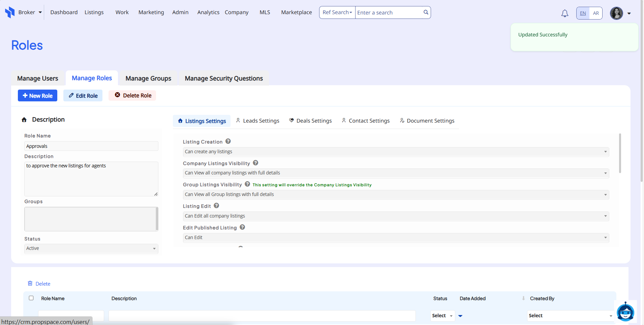Open the Listing Creation dropdown
This screenshot has width=644, height=325.
tap(396, 152)
